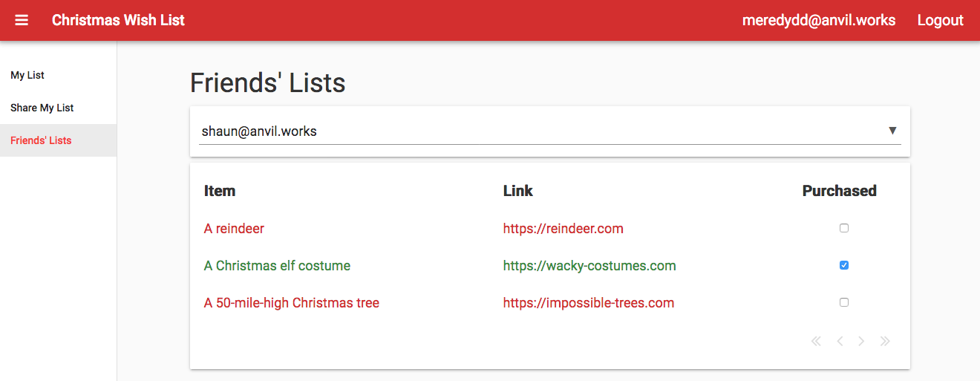
Task: Mark A reindeer as purchased
Action: [x=843, y=228]
